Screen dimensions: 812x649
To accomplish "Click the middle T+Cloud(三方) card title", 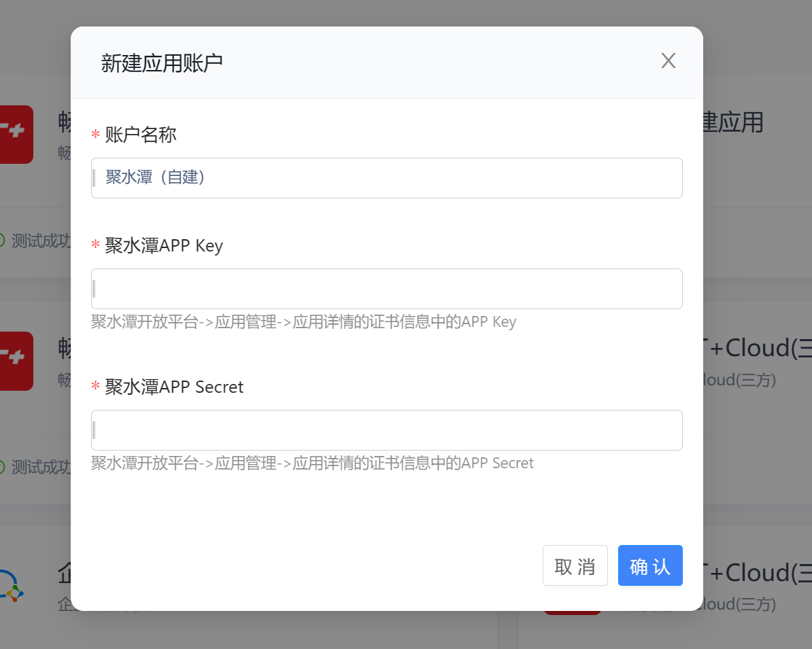I will [x=758, y=348].
